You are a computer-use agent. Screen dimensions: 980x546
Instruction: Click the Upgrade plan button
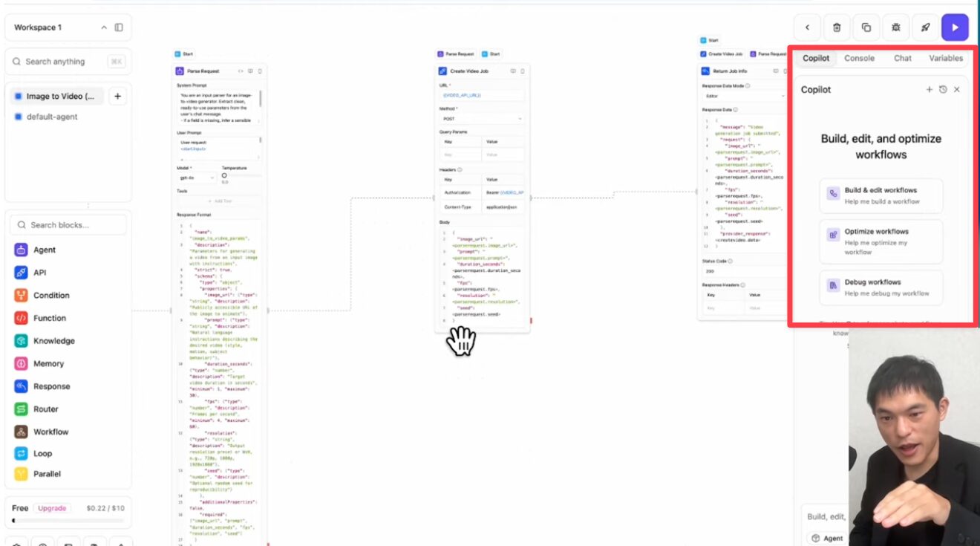52,508
